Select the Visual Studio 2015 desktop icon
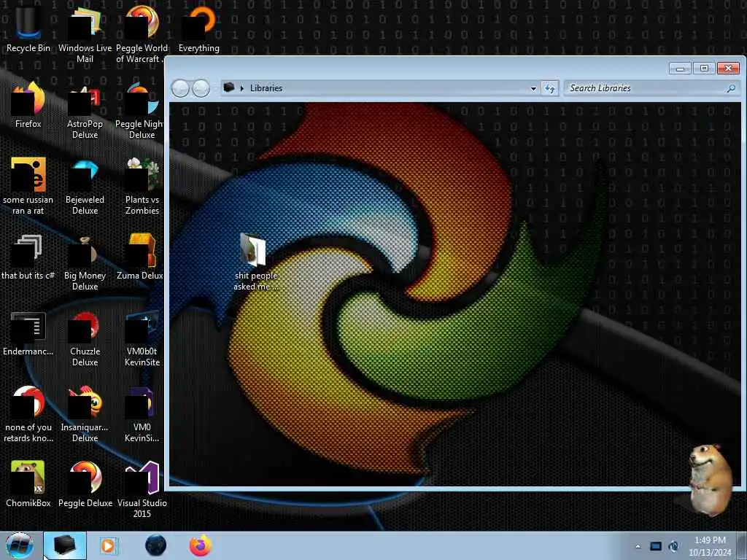 [x=142, y=489]
